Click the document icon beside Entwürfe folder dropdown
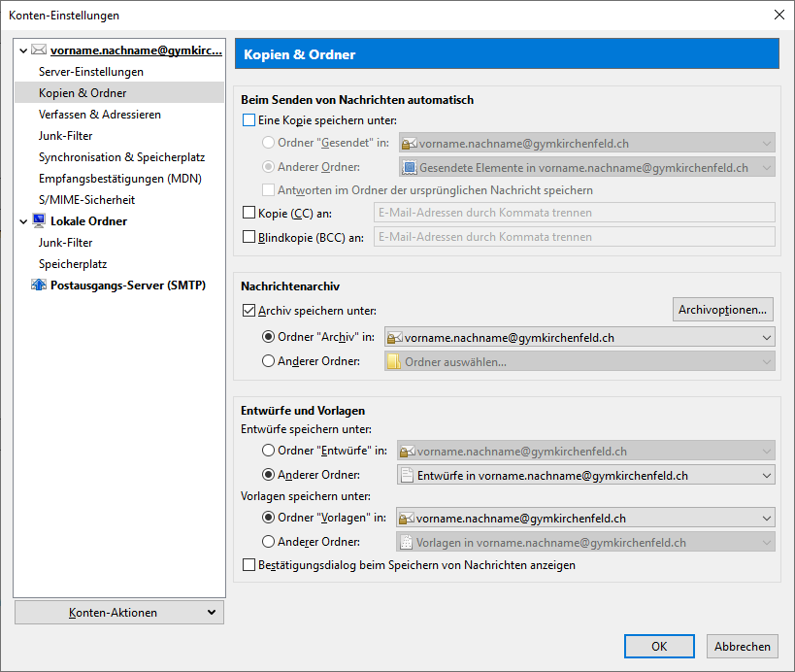 coord(407,475)
